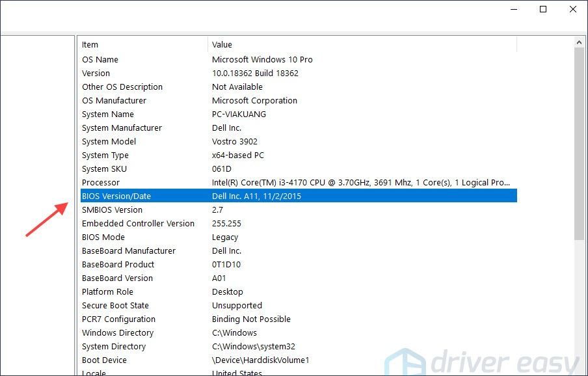588x376 pixels.
Task: Select the OS Name row
Action: [299, 60]
